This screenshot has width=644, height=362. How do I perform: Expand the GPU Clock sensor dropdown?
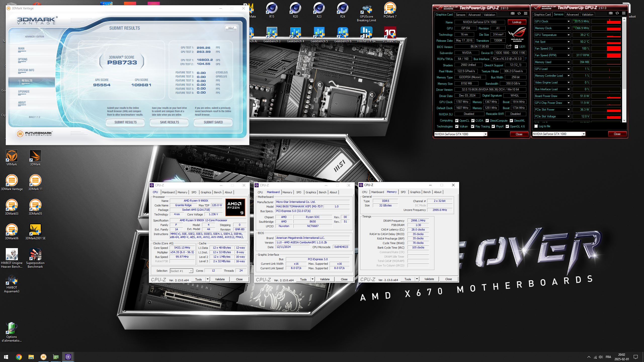click(569, 21)
